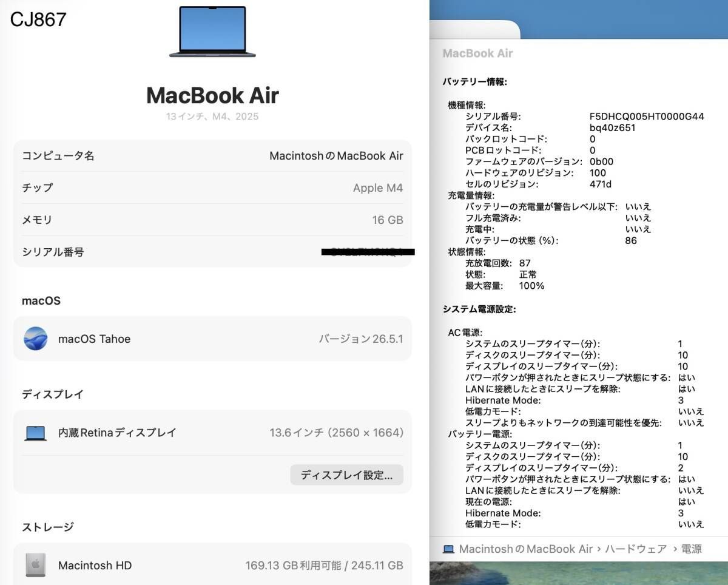
Task: Click the macOS Tahoe icon
Action: click(36, 339)
